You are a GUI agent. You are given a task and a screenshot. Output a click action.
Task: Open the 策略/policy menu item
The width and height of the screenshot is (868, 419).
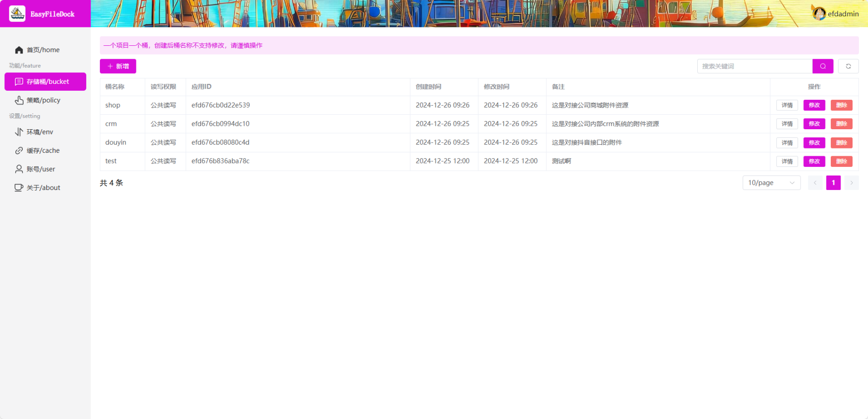(x=45, y=100)
